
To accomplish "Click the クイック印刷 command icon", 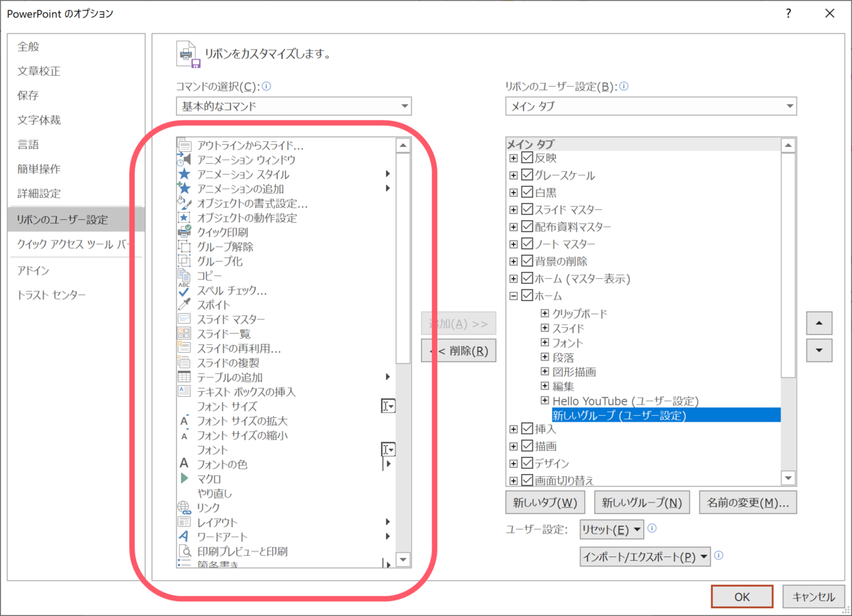I will (185, 232).
